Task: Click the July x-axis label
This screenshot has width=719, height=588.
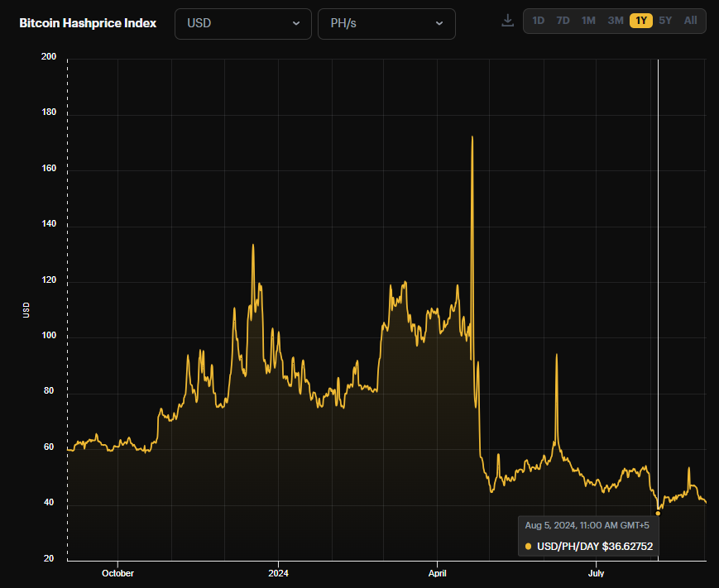Action: (x=596, y=573)
